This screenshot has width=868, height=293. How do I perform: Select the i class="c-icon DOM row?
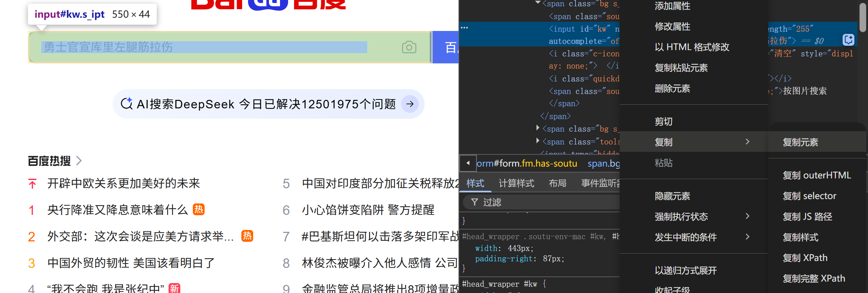(x=584, y=53)
